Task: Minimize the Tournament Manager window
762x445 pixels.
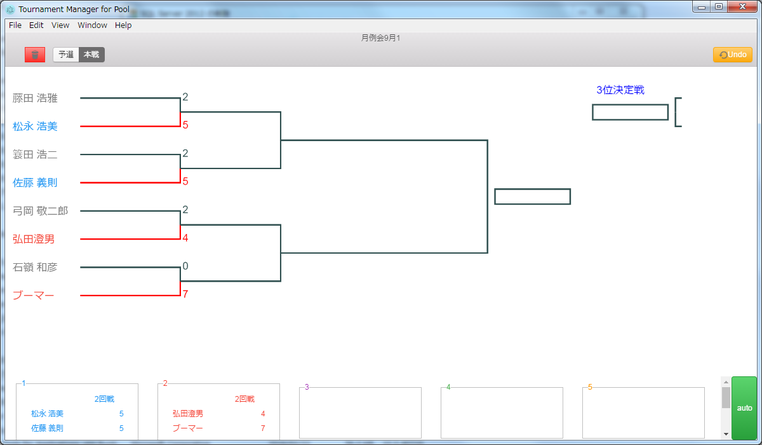Action: (702, 7)
